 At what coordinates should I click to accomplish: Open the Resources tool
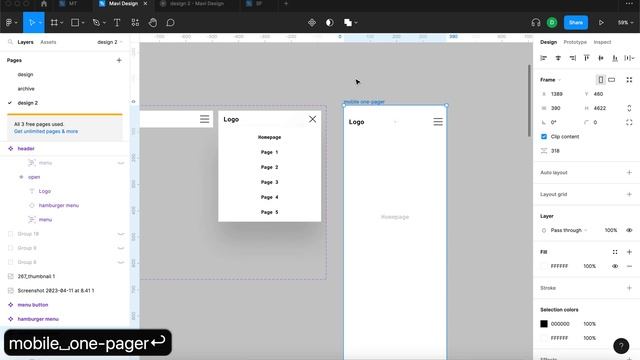click(135, 23)
